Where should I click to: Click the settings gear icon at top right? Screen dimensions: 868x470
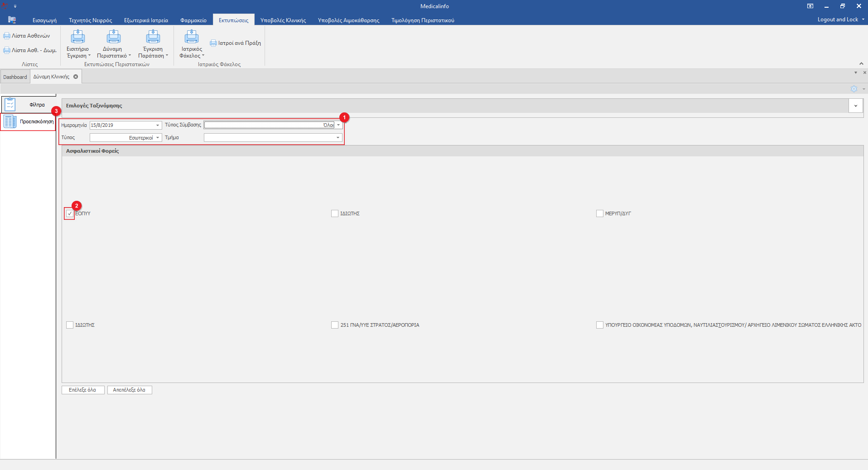(x=854, y=89)
